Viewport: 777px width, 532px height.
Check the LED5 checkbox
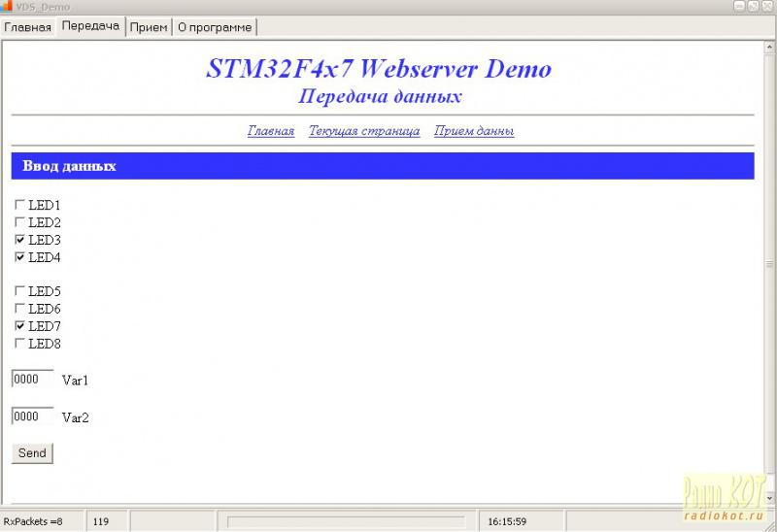pos(19,290)
